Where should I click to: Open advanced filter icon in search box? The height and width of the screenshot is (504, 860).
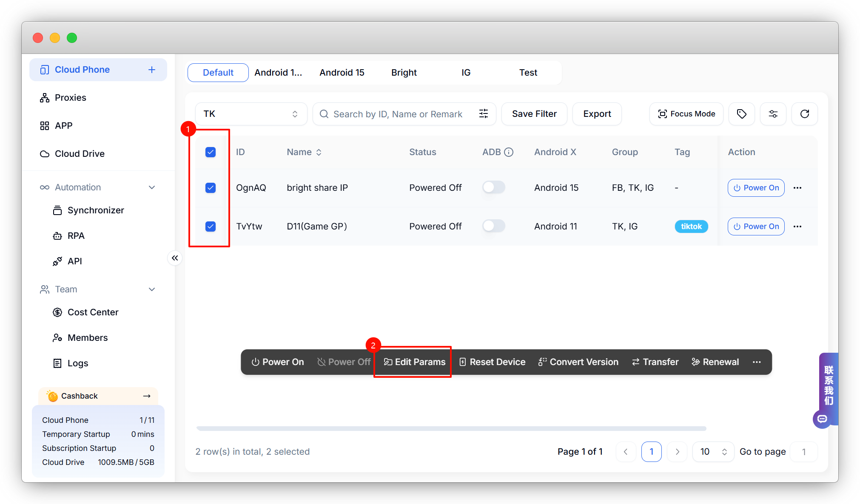tap(484, 114)
